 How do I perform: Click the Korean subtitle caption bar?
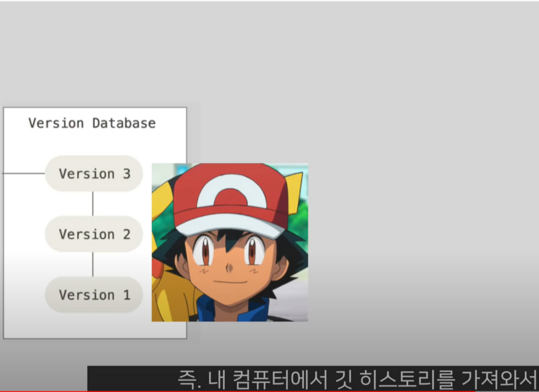[313, 378]
